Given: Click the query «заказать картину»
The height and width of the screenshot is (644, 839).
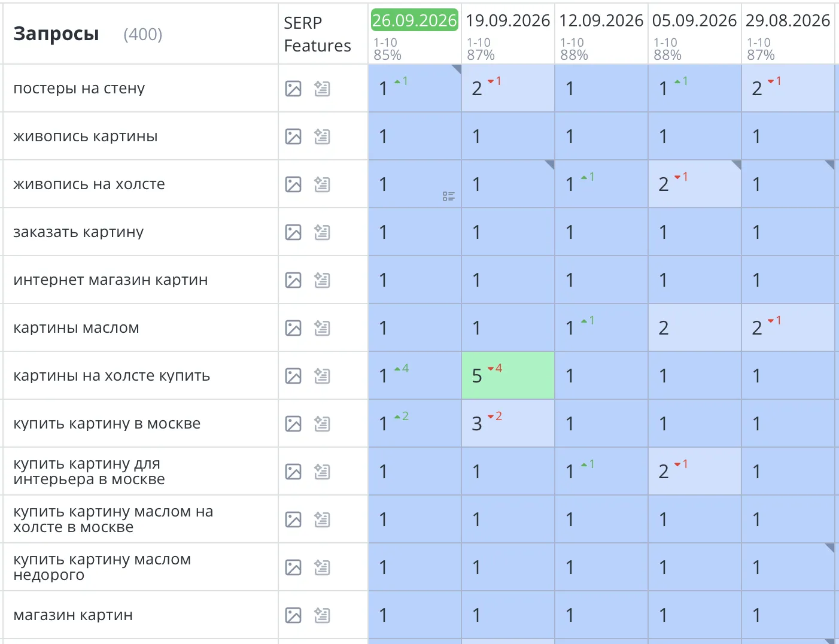Looking at the screenshot, I should 78,232.
